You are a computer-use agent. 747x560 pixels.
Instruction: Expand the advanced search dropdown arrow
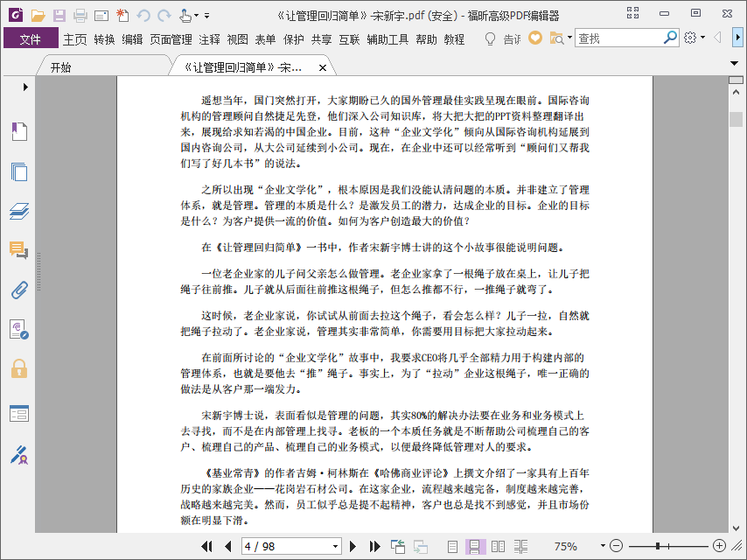coord(569,37)
